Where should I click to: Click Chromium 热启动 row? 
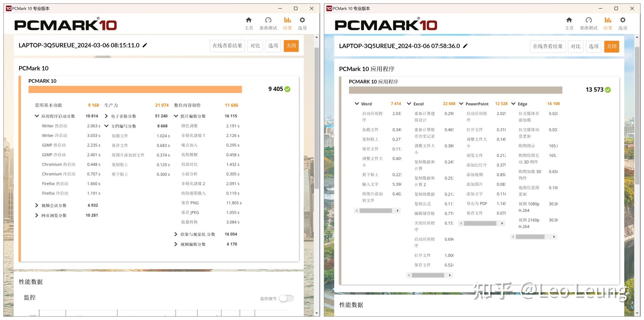(71, 164)
